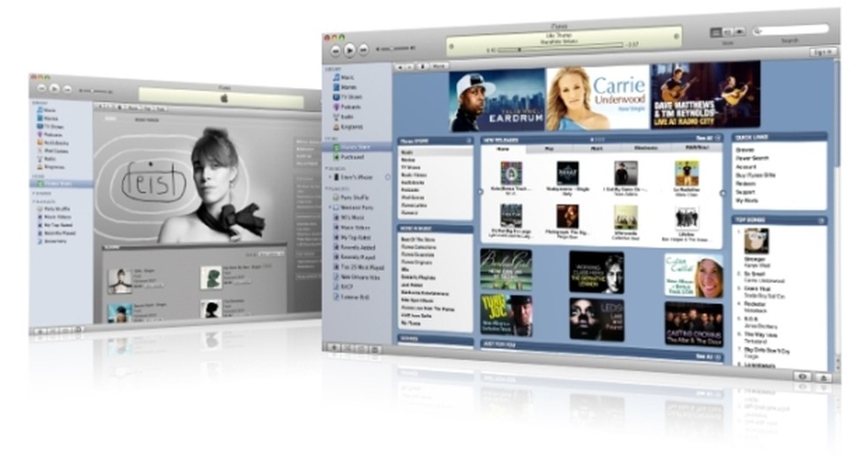
Task: Open Support in Quick Links
Action: click(x=745, y=192)
